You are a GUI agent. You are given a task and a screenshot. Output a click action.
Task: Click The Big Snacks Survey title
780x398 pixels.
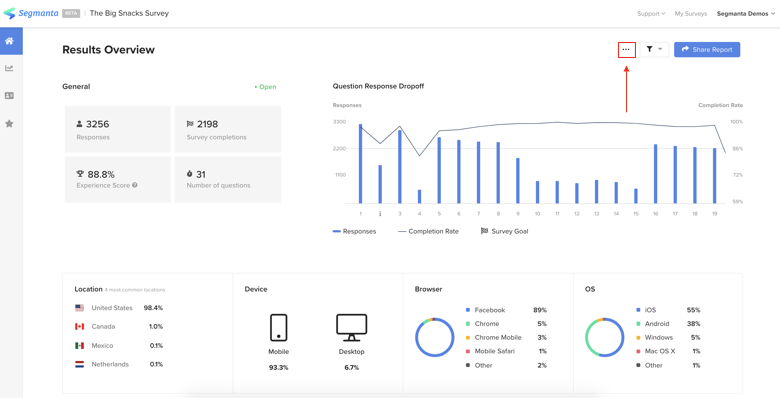click(129, 13)
